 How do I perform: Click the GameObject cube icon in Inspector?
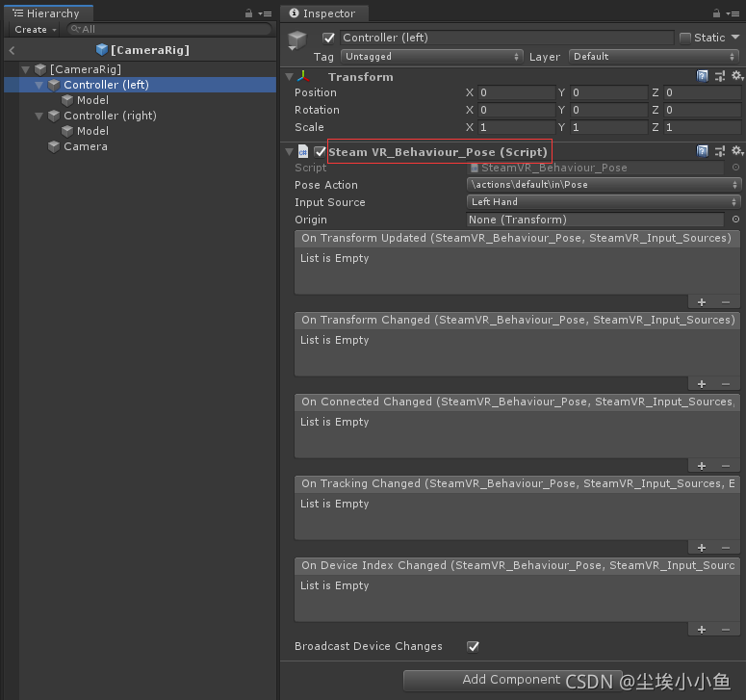pos(297,40)
